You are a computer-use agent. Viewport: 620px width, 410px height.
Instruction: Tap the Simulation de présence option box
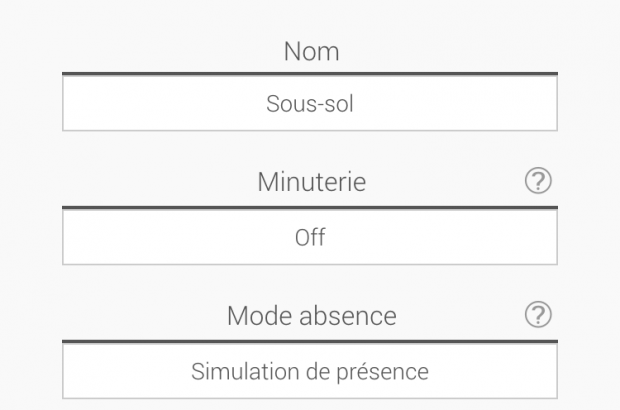click(x=310, y=371)
